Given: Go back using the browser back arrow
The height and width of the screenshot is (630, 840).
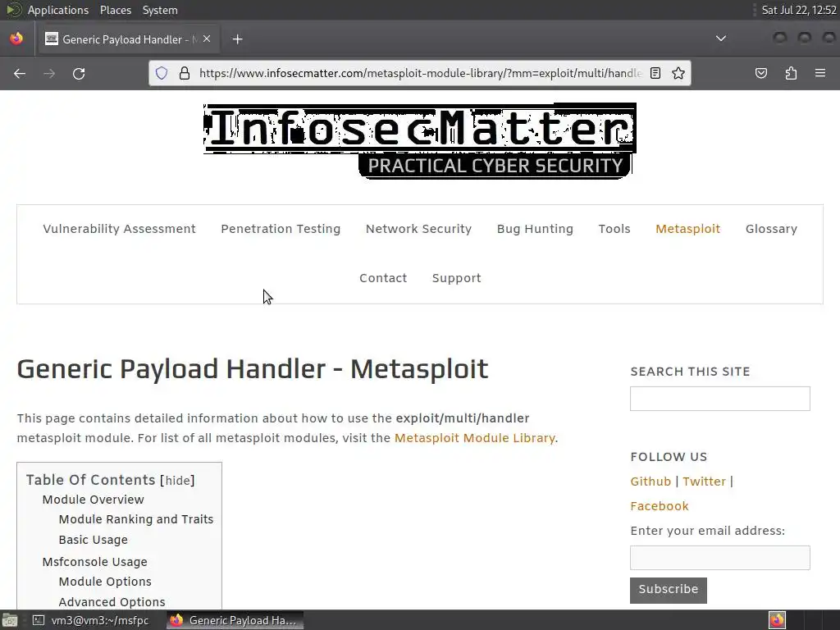Looking at the screenshot, I should pos(20,73).
